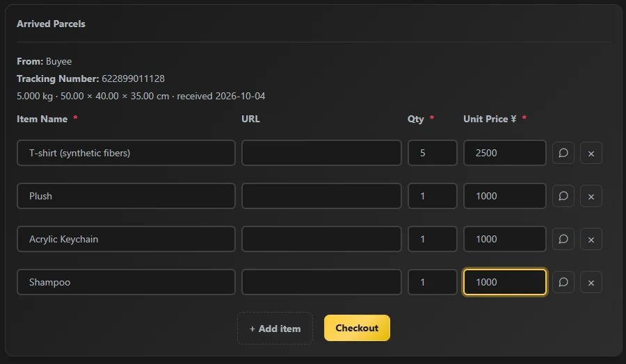
Task: Click sender name Buyee
Action: pos(58,61)
